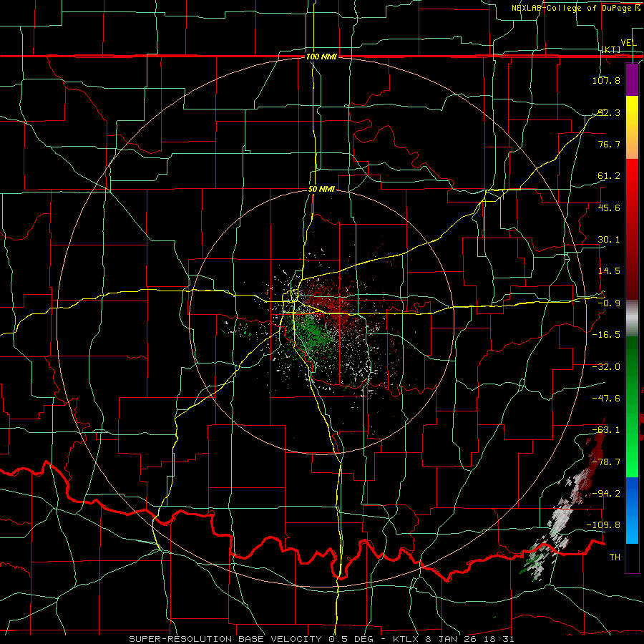The height and width of the screenshot is (644, 644).
Task: Click the -47.6 velocity scale value
Action: click(606, 399)
